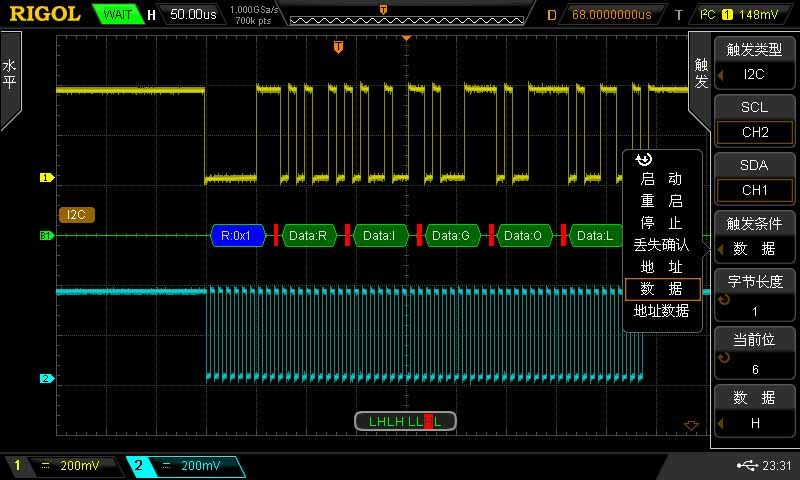Click the rotary knob icon atop the popup list
Screen dimensions: 800x480
pos(643,159)
